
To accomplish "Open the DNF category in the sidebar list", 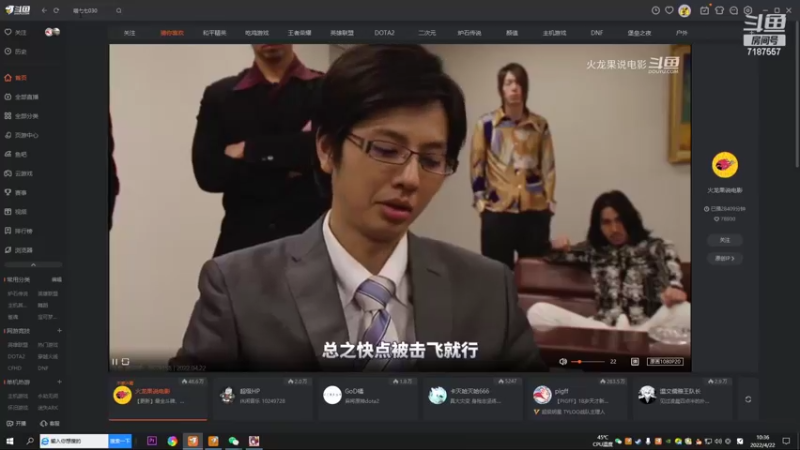I will [x=43, y=368].
